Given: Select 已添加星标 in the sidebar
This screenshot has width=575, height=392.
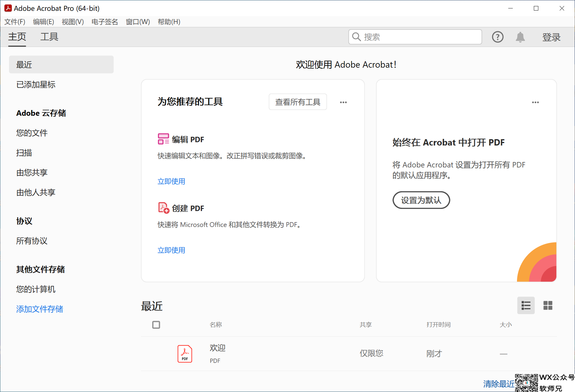Looking at the screenshot, I should 36,84.
